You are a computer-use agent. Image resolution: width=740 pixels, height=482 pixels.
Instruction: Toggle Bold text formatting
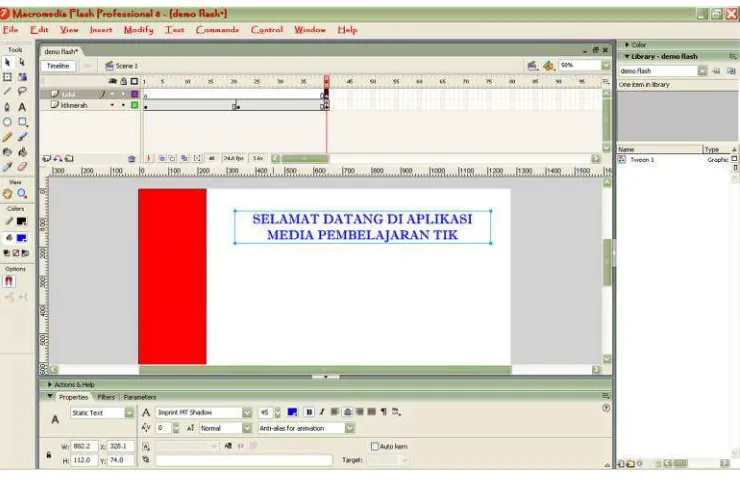(x=309, y=412)
